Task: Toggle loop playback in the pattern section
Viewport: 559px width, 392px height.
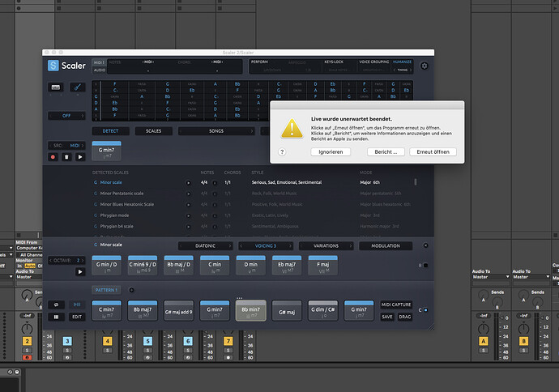Action: (x=57, y=305)
